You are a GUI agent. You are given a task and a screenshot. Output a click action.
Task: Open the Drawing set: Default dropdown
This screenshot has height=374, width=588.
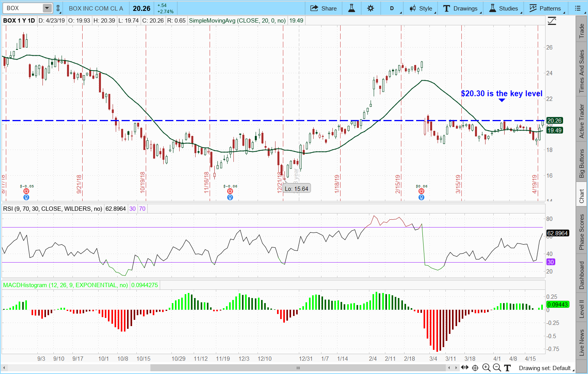547,368
